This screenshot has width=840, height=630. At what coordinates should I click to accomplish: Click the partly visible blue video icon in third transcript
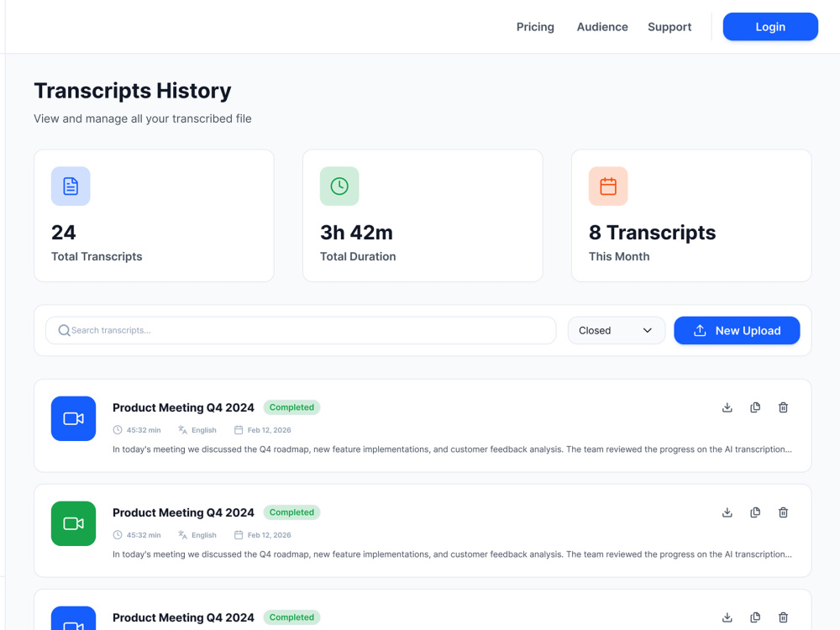pyautogui.click(x=73, y=618)
